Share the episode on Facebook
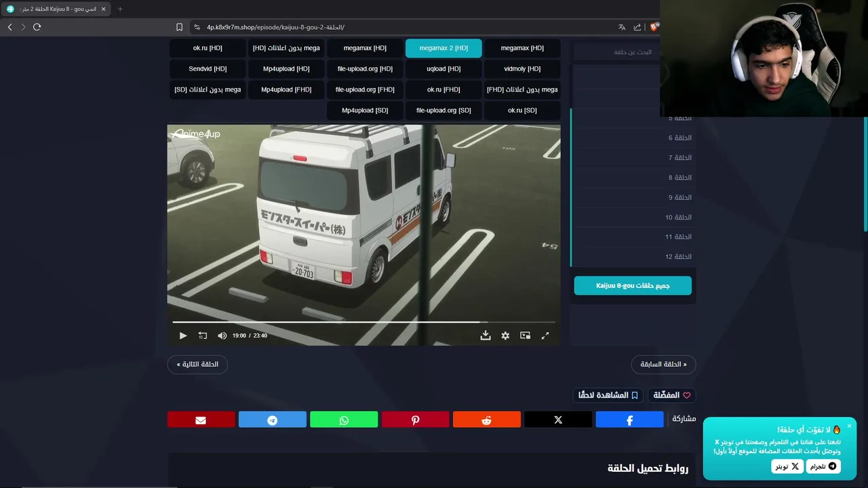 (x=629, y=420)
